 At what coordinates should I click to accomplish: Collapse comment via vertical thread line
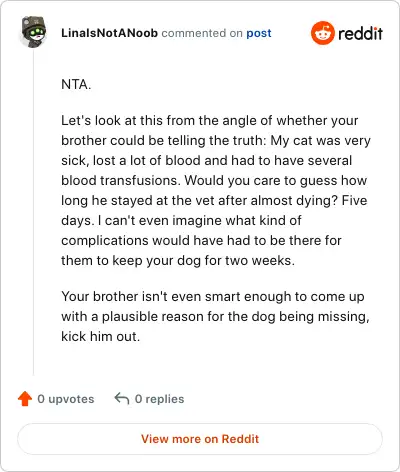click(33, 212)
